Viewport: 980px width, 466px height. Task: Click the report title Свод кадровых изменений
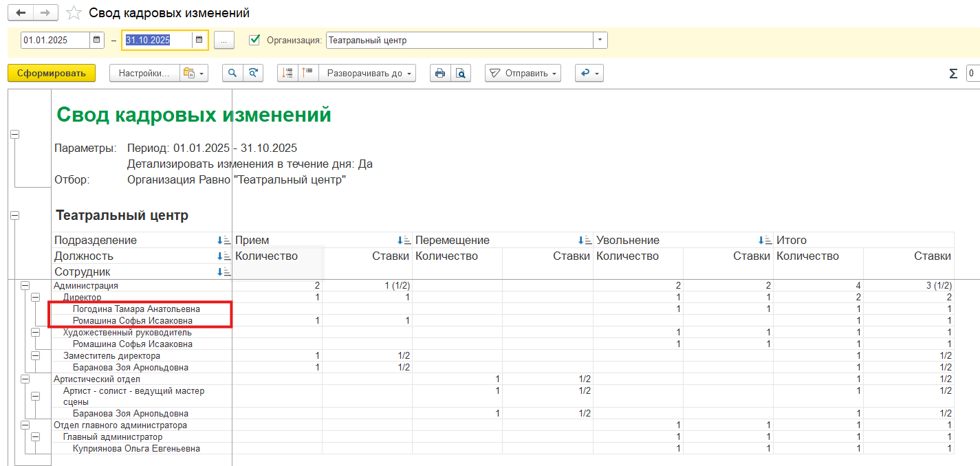click(194, 115)
